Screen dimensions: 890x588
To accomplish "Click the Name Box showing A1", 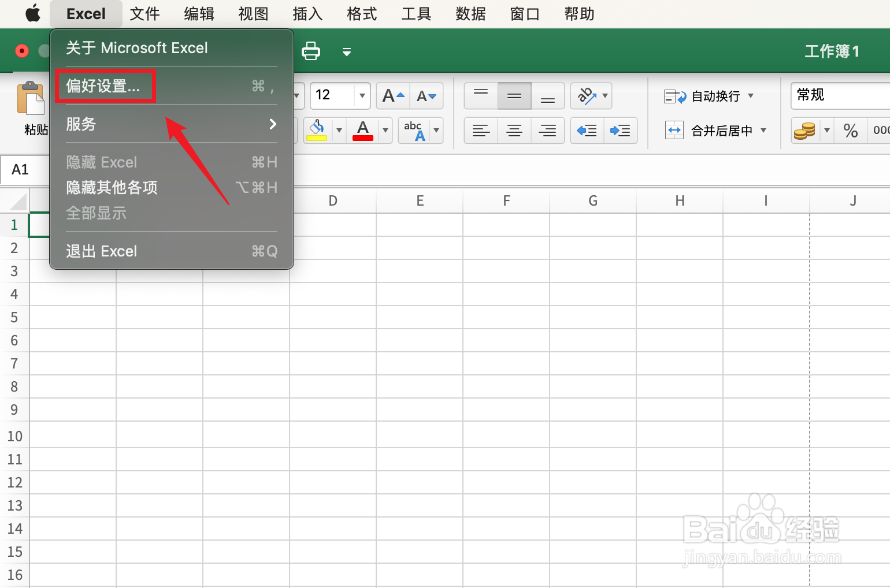I will [25, 169].
